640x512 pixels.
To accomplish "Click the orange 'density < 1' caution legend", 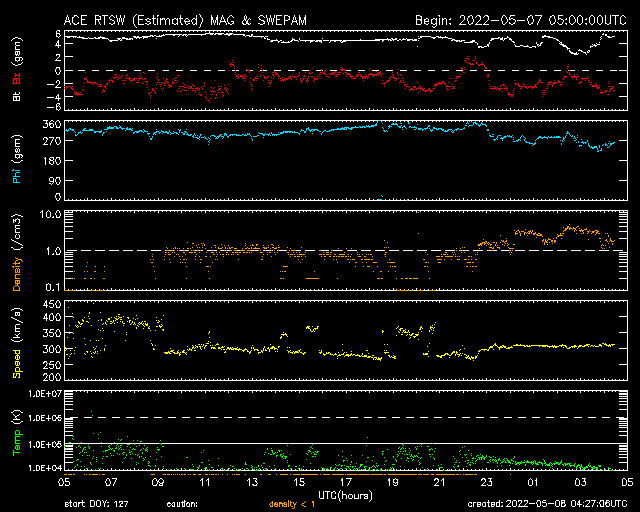I will 291,503.
